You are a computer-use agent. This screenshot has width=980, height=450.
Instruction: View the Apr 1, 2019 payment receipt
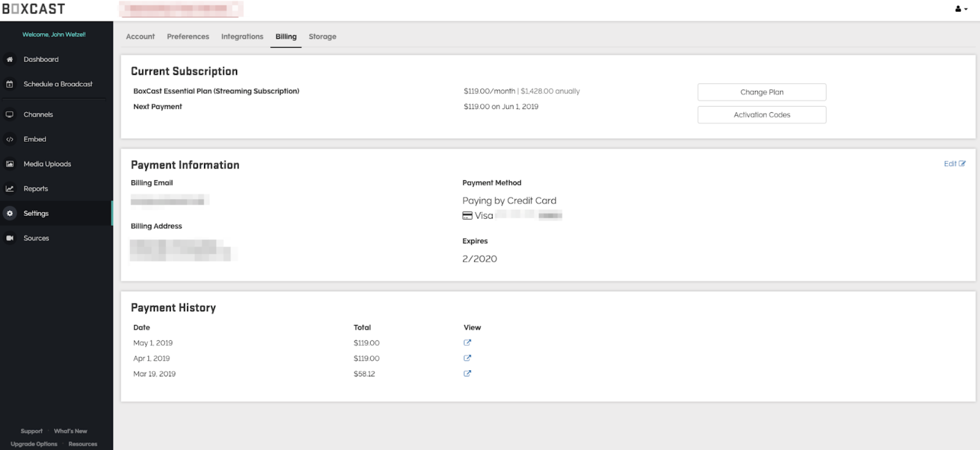point(467,358)
